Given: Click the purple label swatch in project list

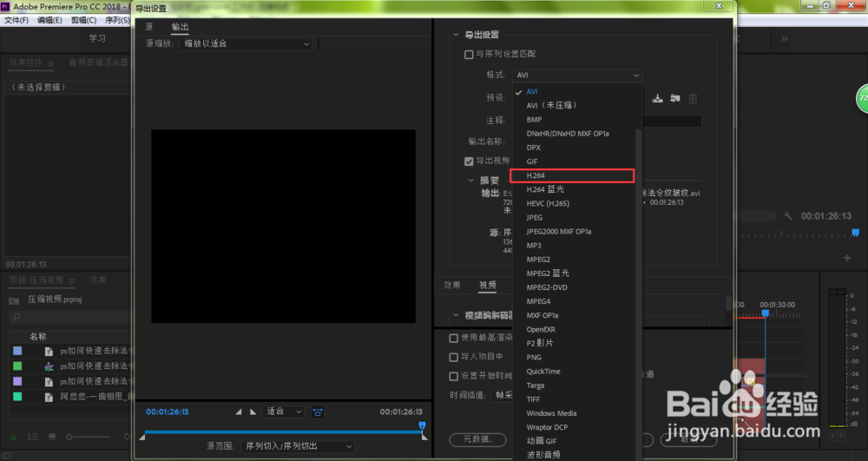Looking at the screenshot, I should [17, 381].
